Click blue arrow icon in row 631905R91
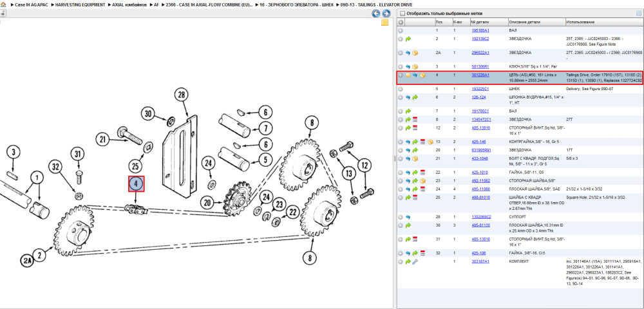Viewport: 644px width, 309px height. tap(408, 150)
